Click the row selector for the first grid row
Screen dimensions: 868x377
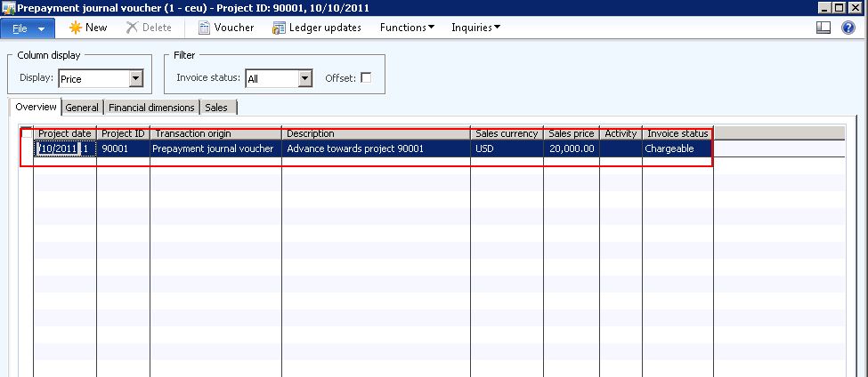27,148
